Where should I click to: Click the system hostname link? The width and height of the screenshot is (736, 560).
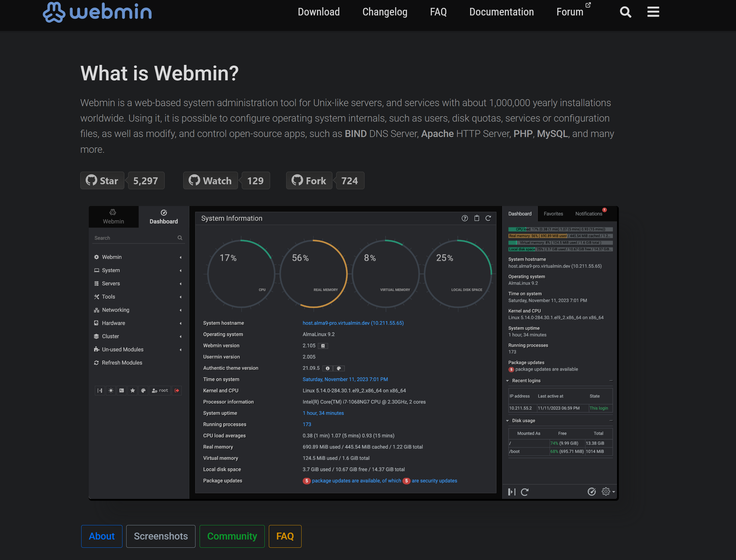click(353, 323)
